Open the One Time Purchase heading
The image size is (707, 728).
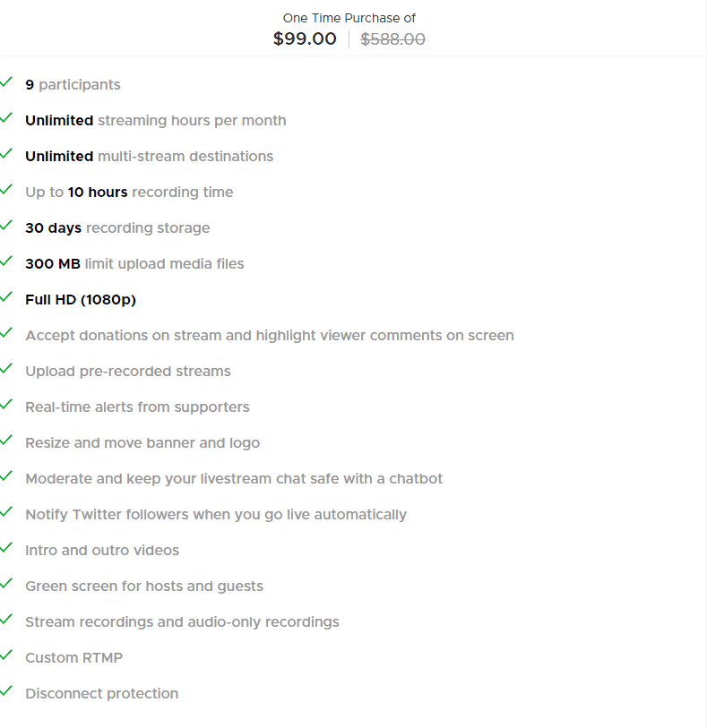349,17
